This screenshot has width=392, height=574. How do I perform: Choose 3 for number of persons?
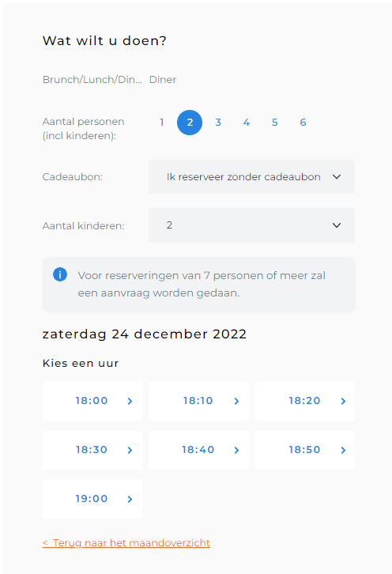218,123
